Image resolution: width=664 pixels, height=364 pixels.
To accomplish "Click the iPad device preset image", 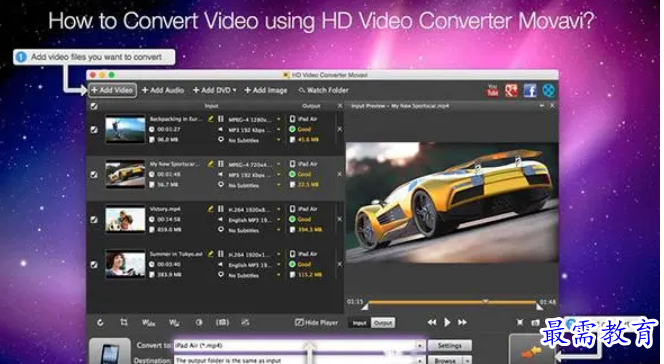I will click(110, 351).
